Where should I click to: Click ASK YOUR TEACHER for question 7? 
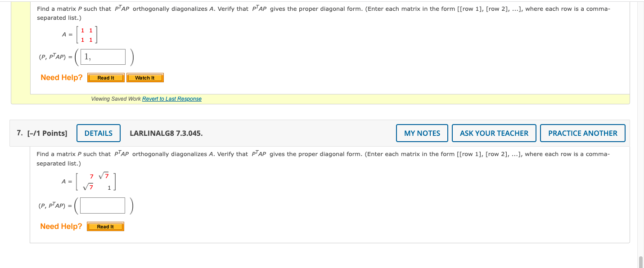[x=494, y=133]
